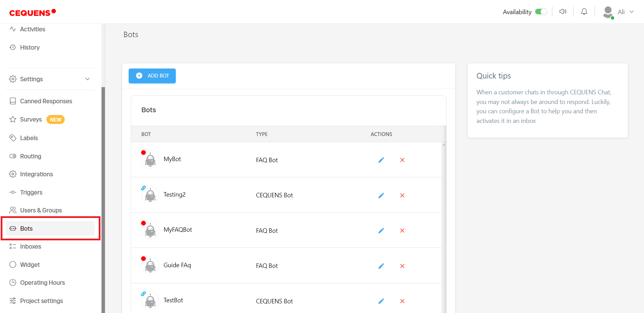Delete the MyBot bot
The width and height of the screenshot is (644, 313).
402,160
